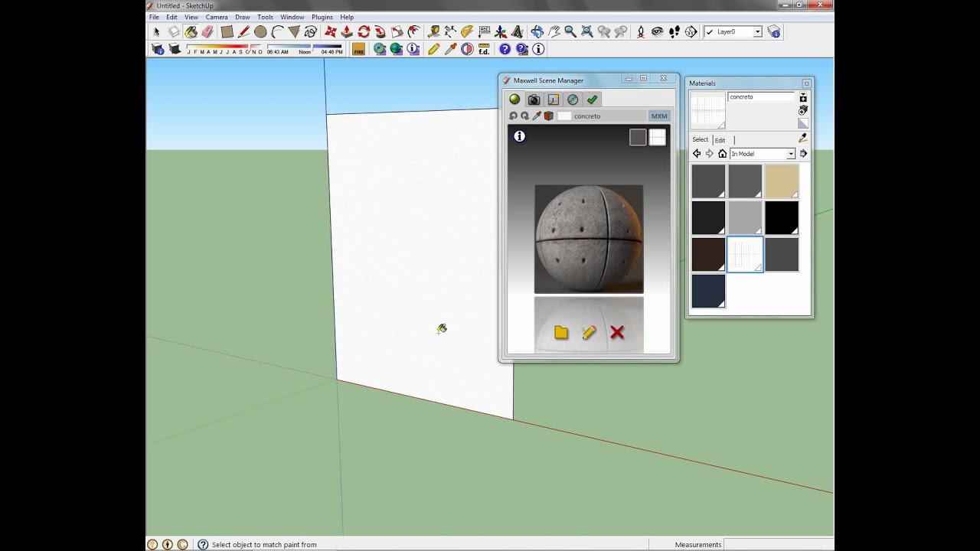980x551 pixels.
Task: Select the Position Camera tool
Action: [x=641, y=32]
